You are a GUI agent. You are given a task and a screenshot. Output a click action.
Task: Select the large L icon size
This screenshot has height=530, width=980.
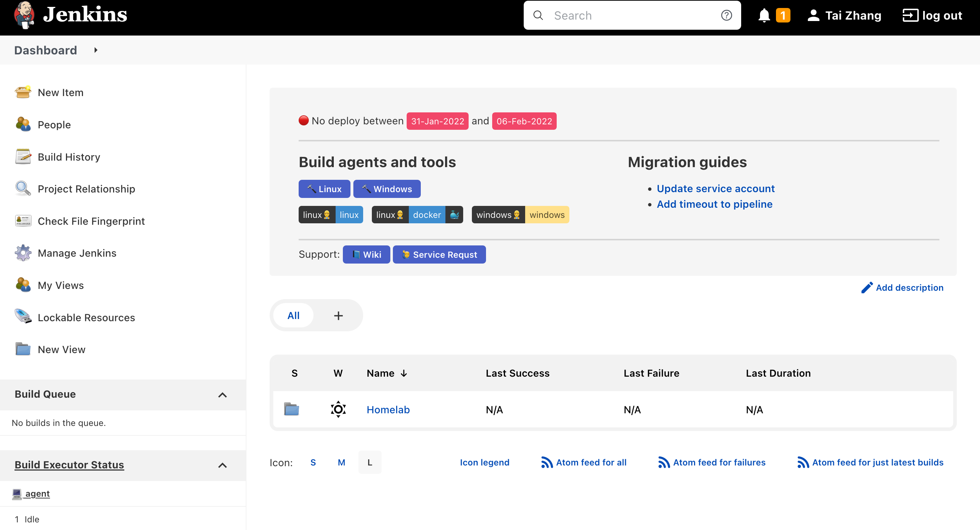click(x=369, y=462)
